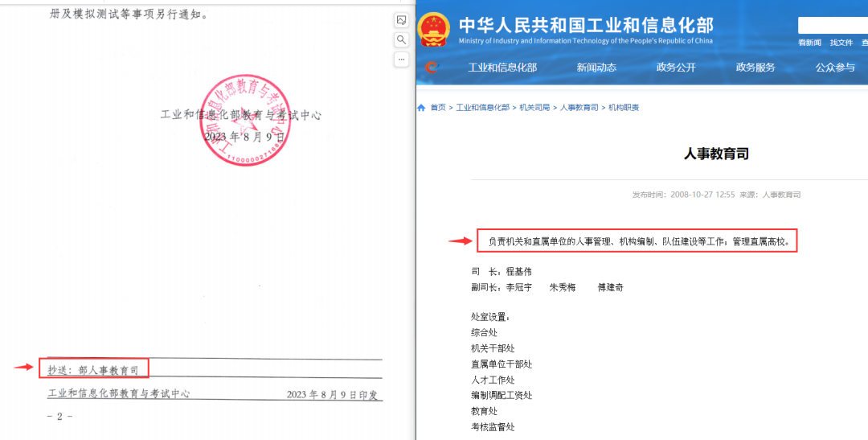
Task: Click the image visual-search icon on document viewer
Action: point(401,20)
